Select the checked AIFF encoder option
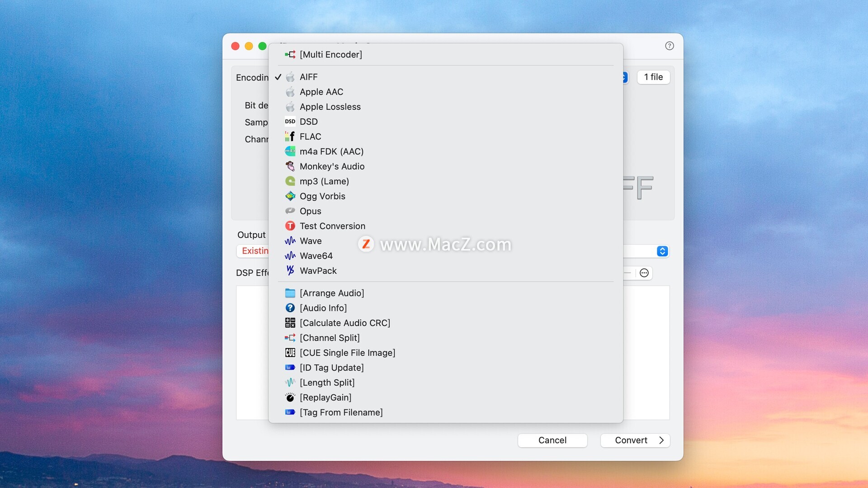 [x=308, y=77]
